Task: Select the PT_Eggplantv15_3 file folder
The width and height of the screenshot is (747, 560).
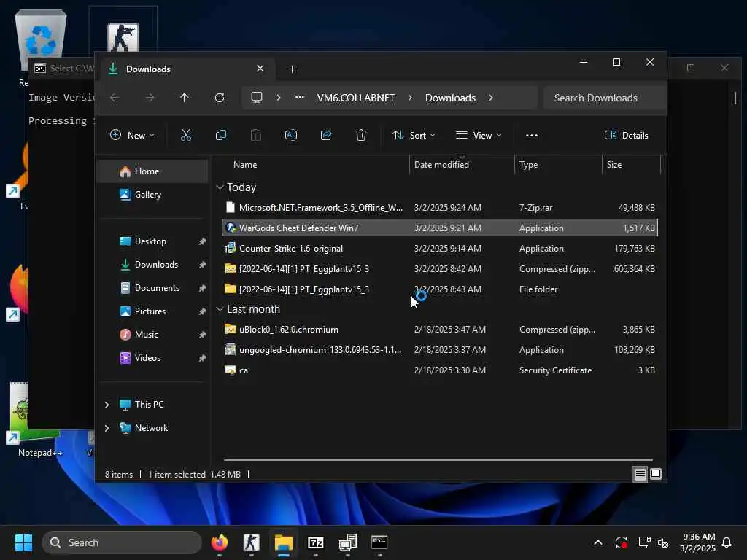Action: [440, 289]
